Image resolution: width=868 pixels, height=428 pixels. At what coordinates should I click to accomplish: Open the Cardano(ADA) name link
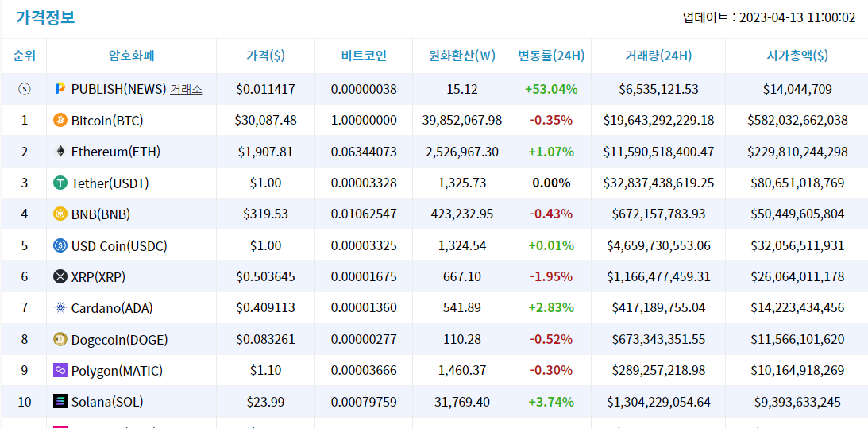pos(112,308)
